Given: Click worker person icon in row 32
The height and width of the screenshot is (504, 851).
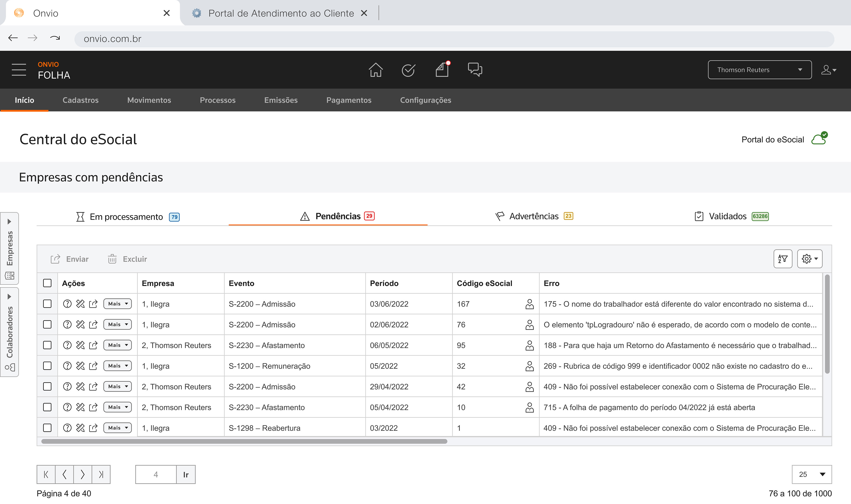Looking at the screenshot, I should point(529,366).
